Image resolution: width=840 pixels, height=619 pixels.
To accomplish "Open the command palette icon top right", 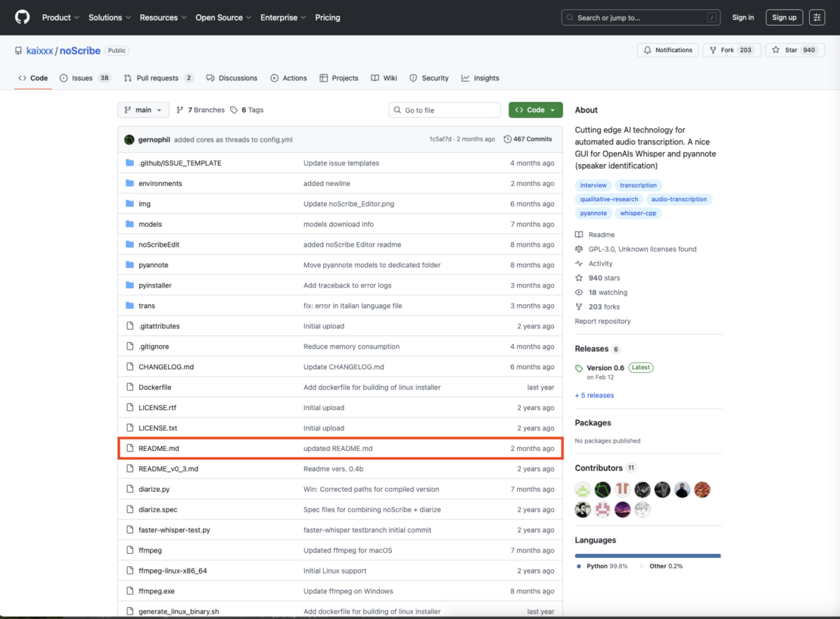I will point(817,17).
